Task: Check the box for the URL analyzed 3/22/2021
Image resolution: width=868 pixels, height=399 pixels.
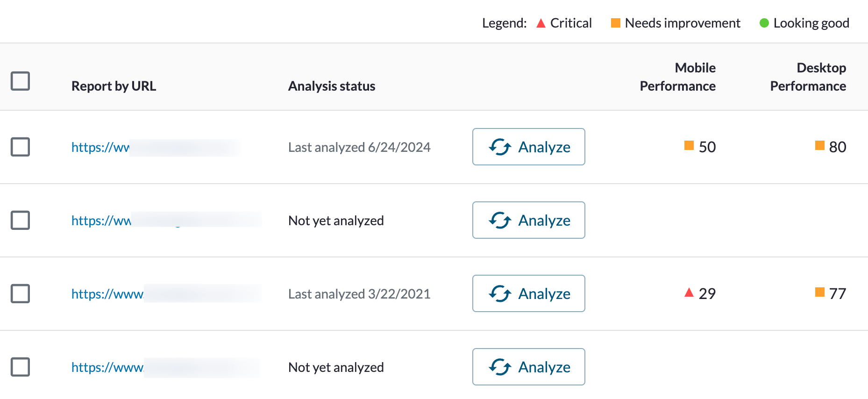Action: (21, 293)
